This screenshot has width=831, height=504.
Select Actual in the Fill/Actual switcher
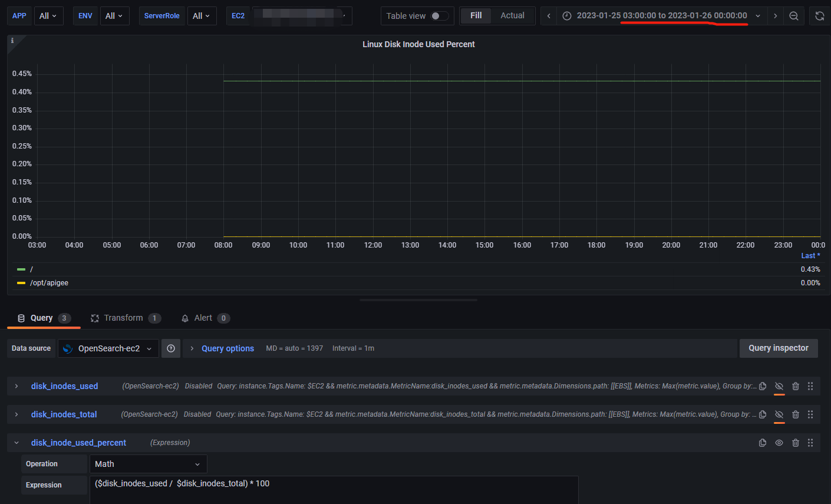512,16
